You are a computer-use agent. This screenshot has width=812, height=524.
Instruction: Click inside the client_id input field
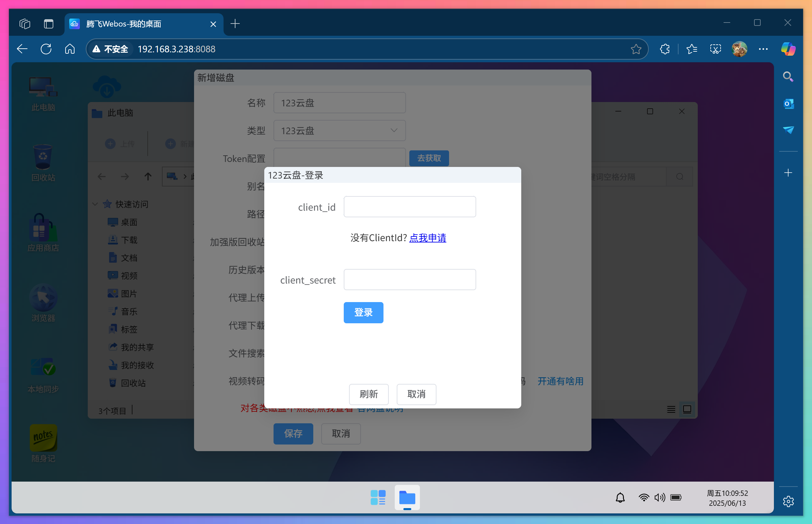(410, 207)
